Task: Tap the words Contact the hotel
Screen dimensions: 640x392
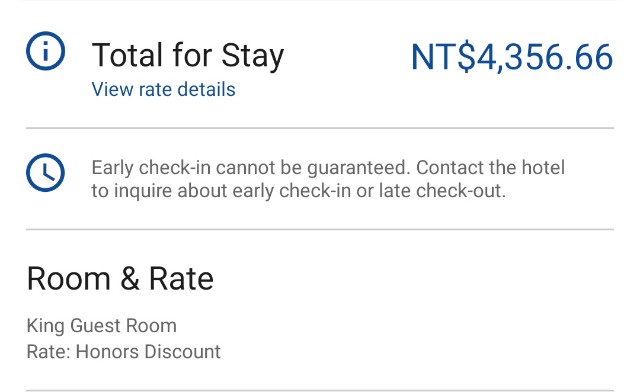Action: click(x=491, y=167)
